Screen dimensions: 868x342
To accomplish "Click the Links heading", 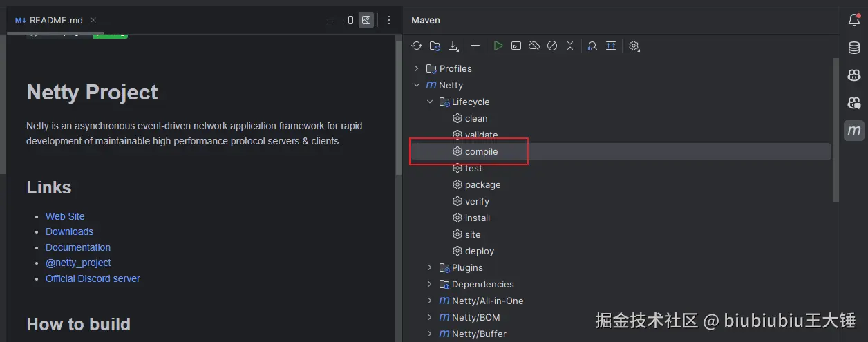I will coord(48,188).
